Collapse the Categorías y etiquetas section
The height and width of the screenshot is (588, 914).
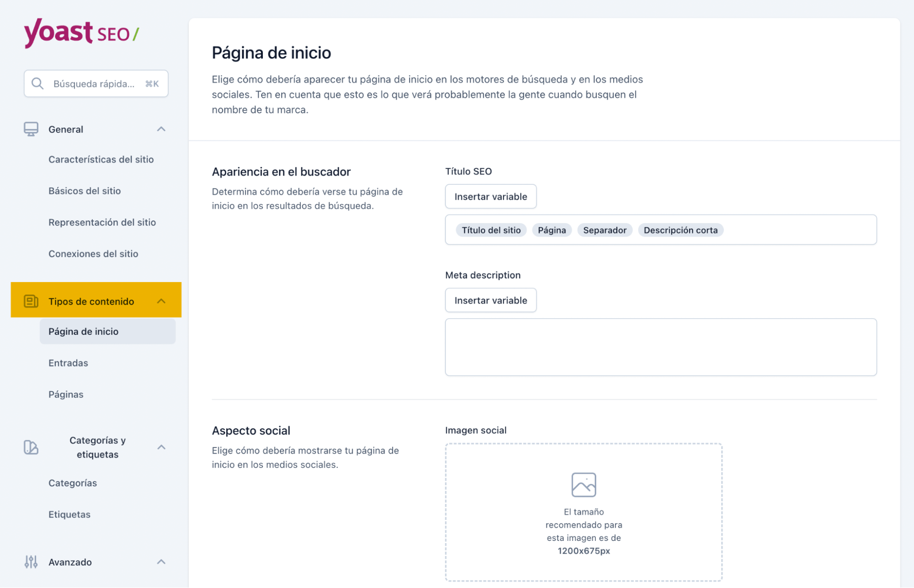click(161, 448)
